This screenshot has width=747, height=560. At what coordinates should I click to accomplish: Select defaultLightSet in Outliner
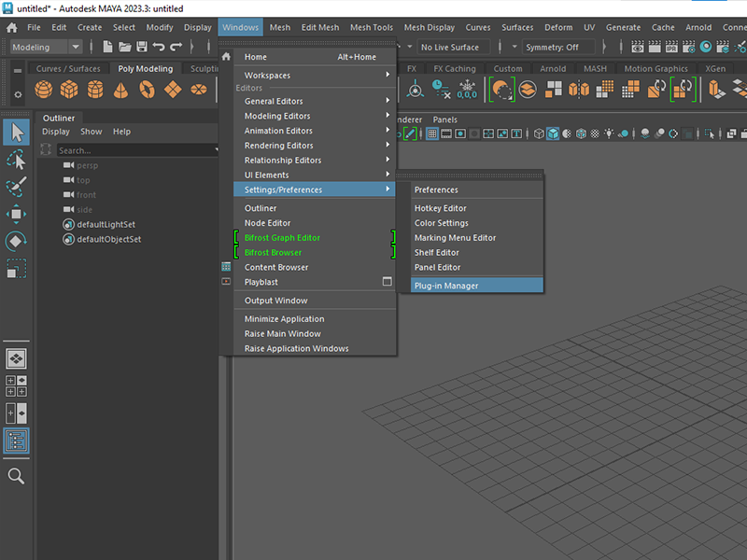(x=106, y=224)
